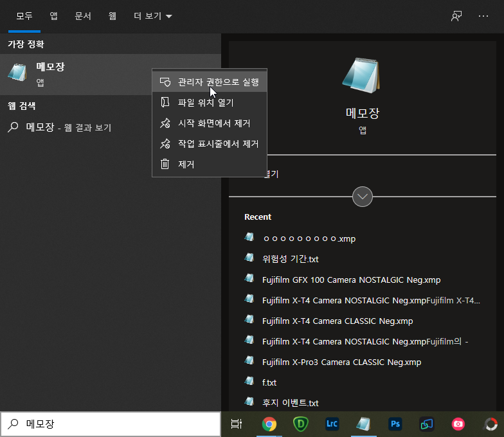
Task: Select 관리자 권한으로 실행 from context menu
Action: (x=210, y=82)
